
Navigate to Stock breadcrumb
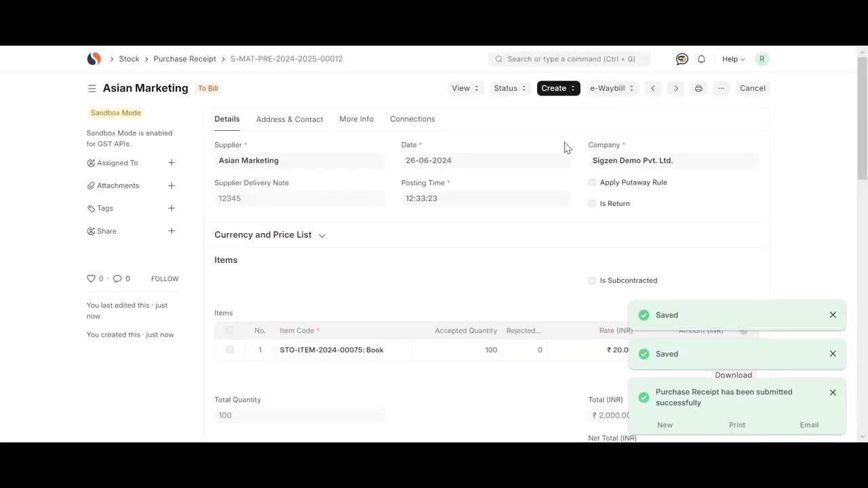click(x=129, y=59)
